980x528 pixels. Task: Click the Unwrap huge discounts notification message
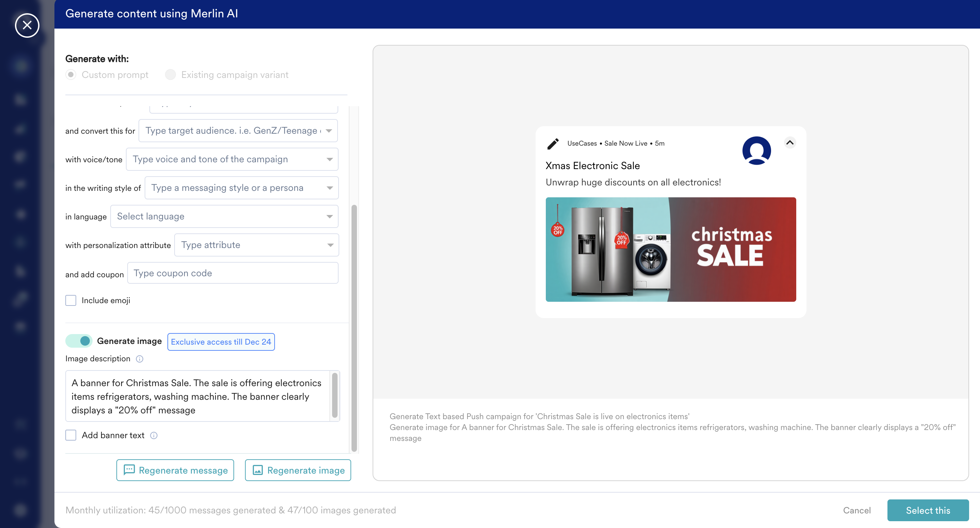(633, 182)
